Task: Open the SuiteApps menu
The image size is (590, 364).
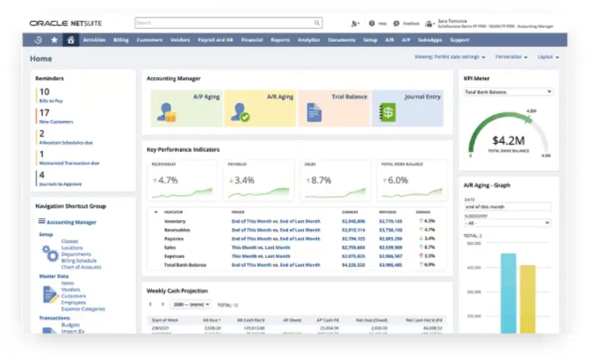Action: 429,40
